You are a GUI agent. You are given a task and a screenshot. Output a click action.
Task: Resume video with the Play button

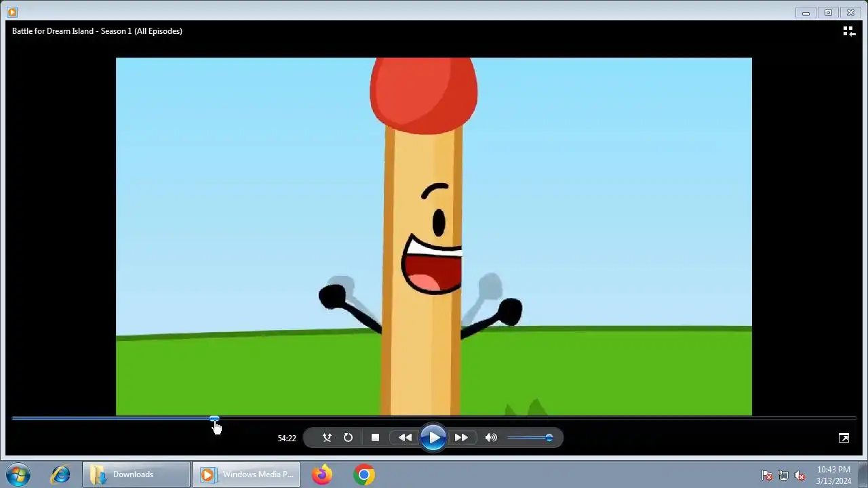tap(433, 437)
